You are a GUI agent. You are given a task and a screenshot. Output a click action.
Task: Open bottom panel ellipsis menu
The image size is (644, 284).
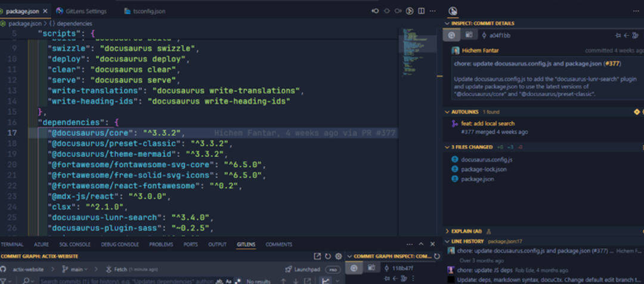click(410, 244)
